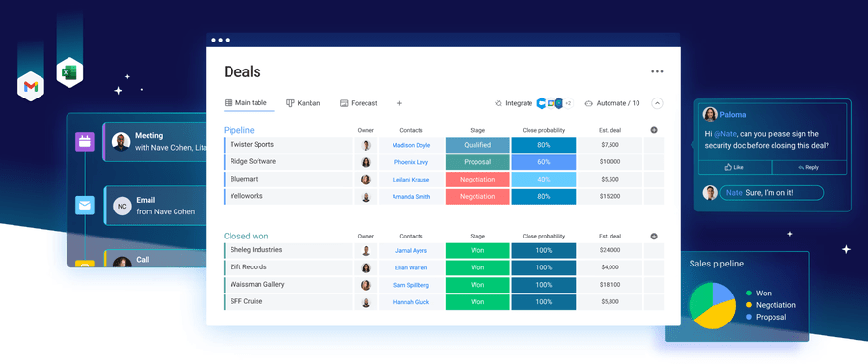The height and width of the screenshot is (364, 868).
Task: Switch to the Forecast view tab
Action: 359,103
